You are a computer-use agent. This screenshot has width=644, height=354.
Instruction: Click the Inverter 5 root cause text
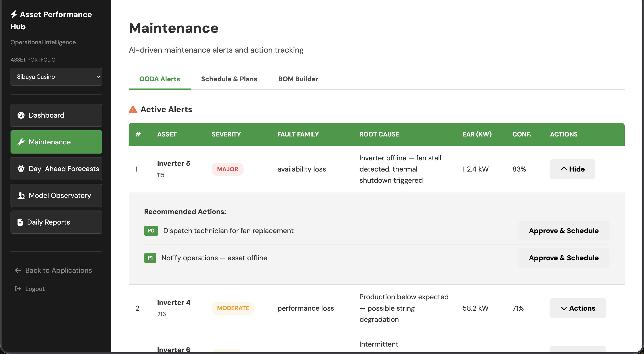[400, 169]
